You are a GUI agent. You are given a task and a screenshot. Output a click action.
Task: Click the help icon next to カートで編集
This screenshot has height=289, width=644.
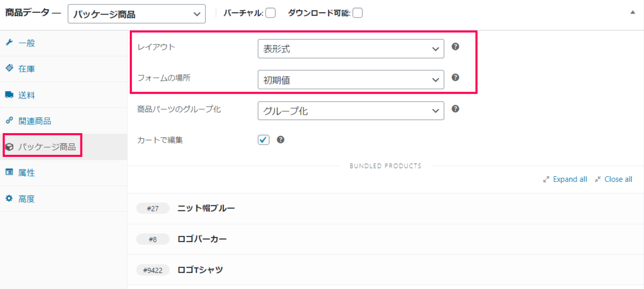(281, 140)
